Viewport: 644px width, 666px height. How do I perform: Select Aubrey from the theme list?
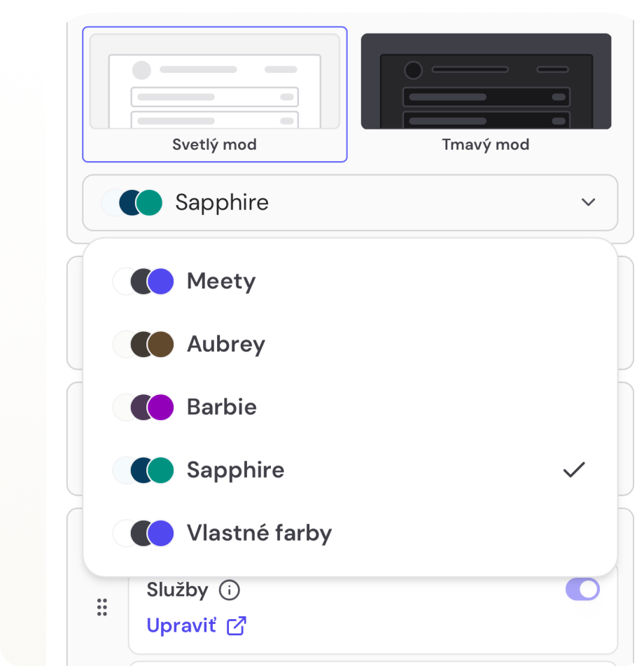225,344
